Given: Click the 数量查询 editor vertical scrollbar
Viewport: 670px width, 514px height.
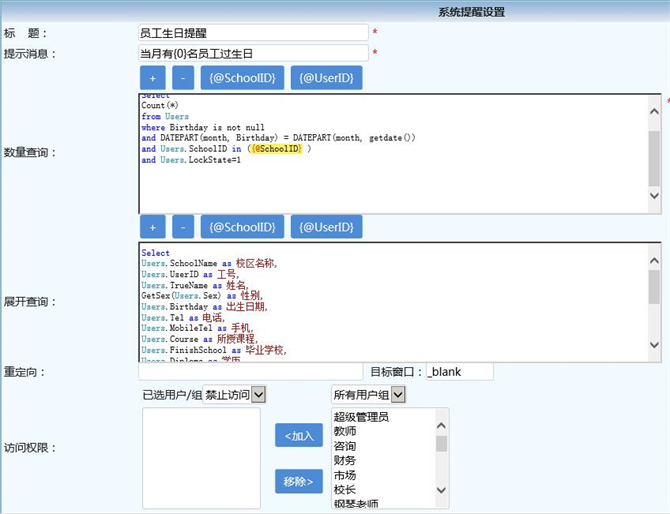Looking at the screenshot, I should tap(654, 150).
